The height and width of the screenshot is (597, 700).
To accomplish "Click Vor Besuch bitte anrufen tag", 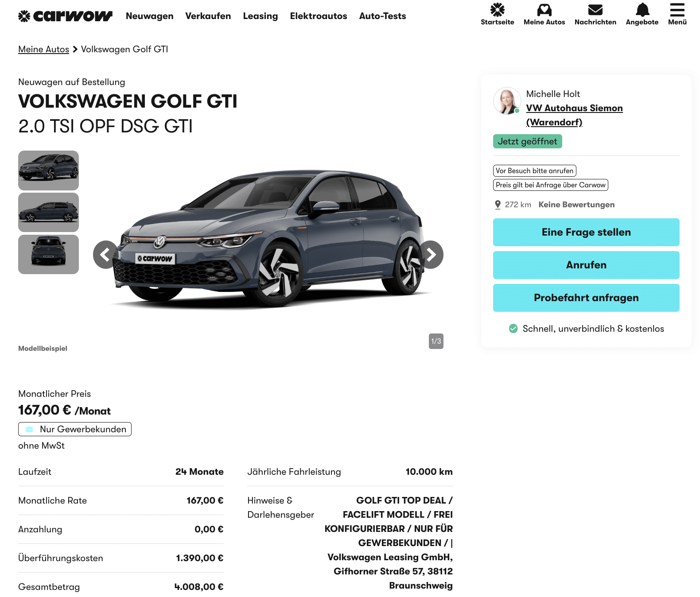I will [534, 171].
